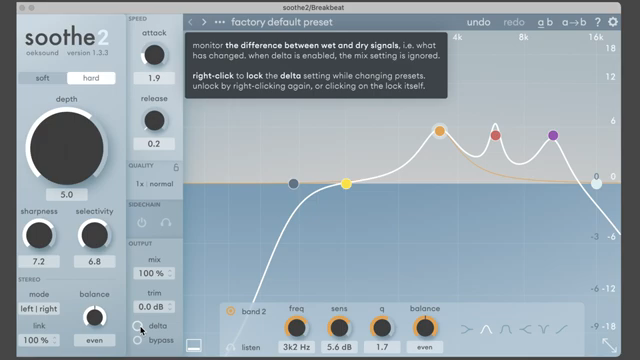Select the purple band node
Image resolution: width=640 pixels, height=360 pixels.
coord(553,135)
